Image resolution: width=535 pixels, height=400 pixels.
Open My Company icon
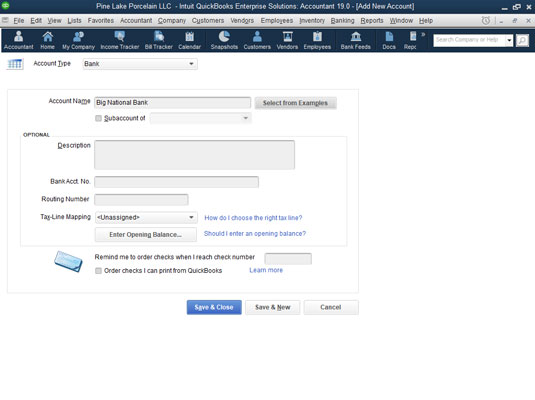(x=78, y=40)
